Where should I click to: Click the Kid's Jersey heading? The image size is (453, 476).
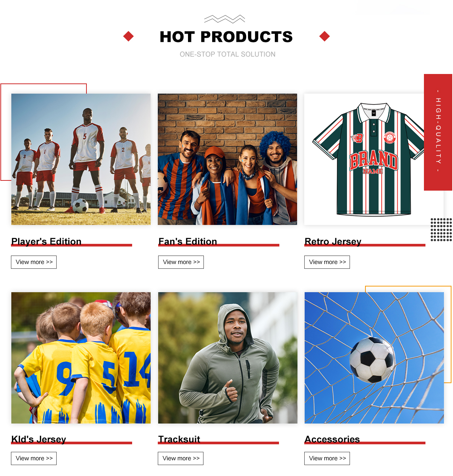pyautogui.click(x=39, y=439)
